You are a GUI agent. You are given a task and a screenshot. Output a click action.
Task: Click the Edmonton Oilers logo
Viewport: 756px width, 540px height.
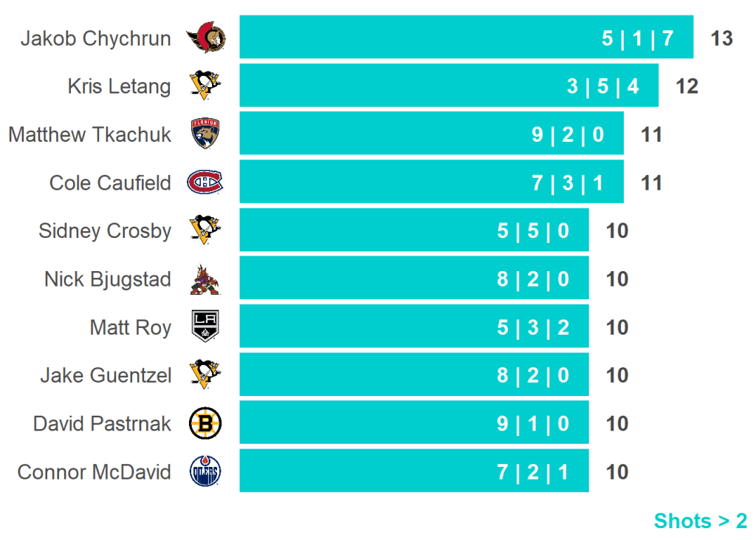(x=205, y=472)
